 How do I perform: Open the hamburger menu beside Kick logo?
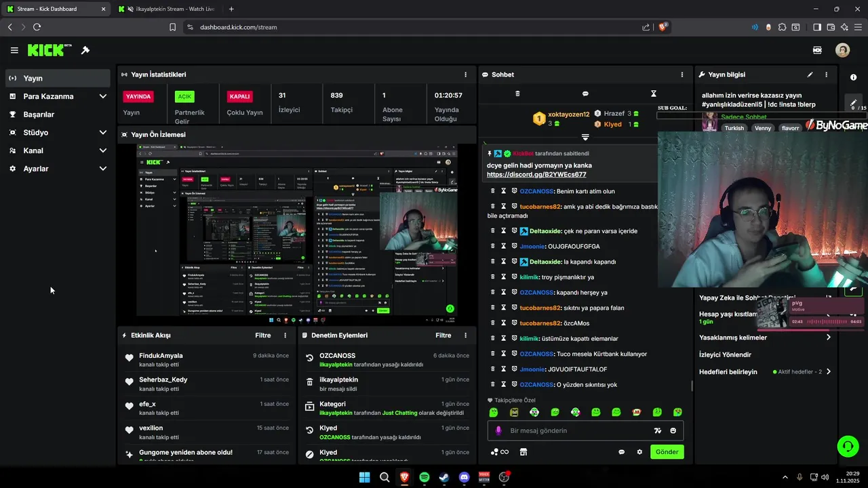pos(14,50)
